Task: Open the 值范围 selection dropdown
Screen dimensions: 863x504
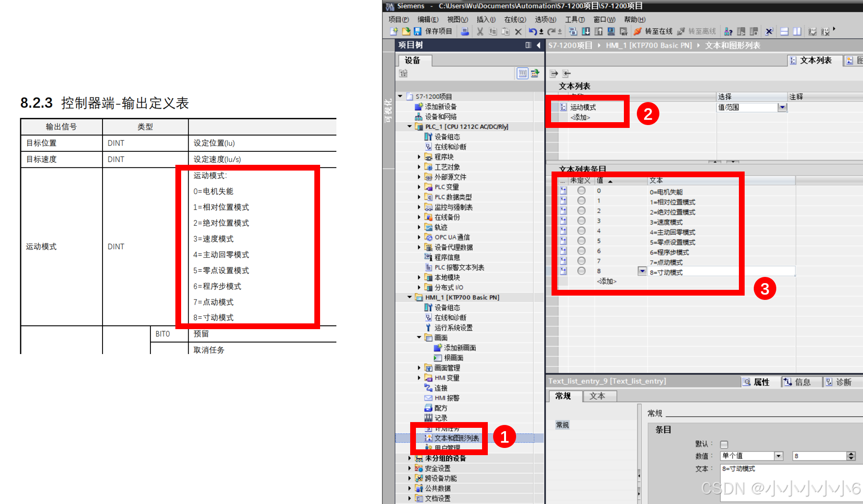Action: tap(782, 107)
